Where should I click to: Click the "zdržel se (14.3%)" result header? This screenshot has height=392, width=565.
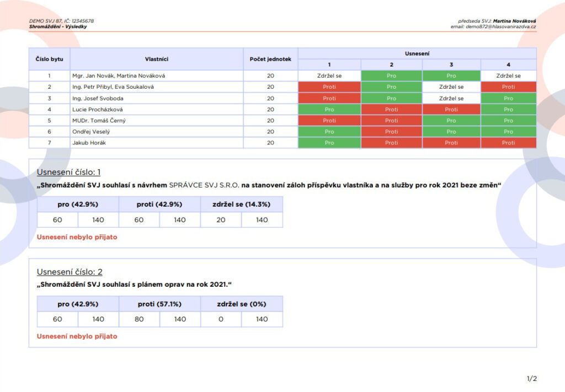241,204
